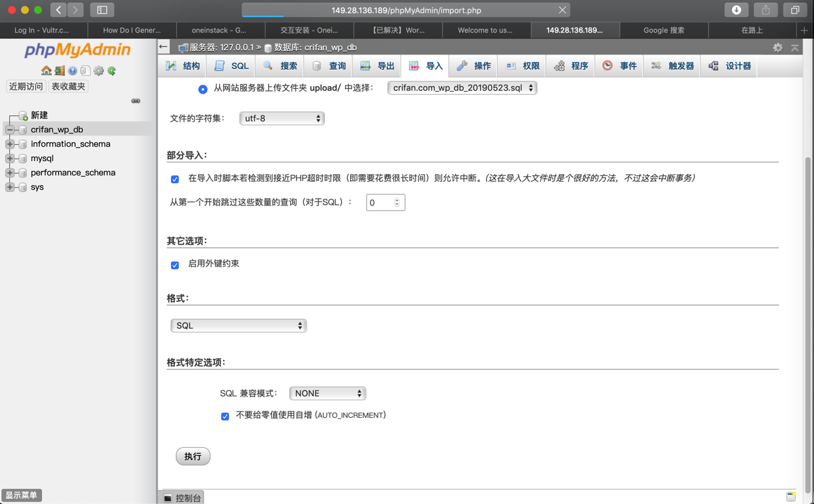Viewport: 814px width, 504px height.
Task: Click the new database icon beside 新建
Action: tap(23, 115)
